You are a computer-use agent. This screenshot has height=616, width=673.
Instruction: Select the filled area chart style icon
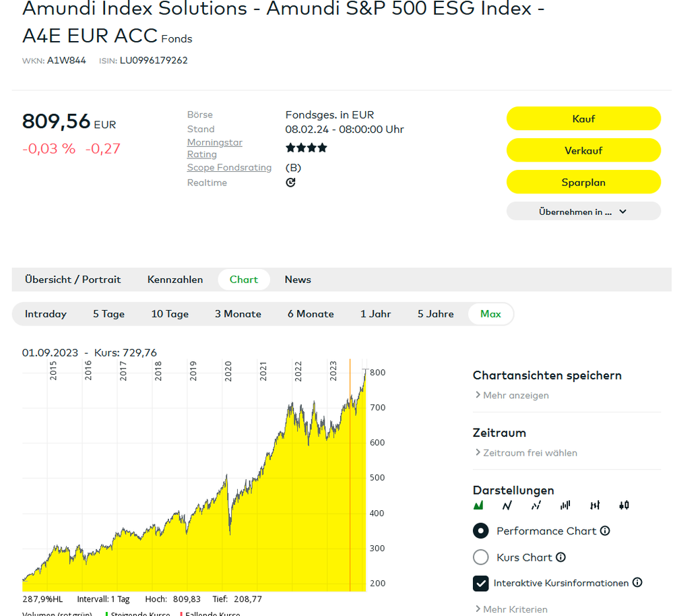(479, 505)
